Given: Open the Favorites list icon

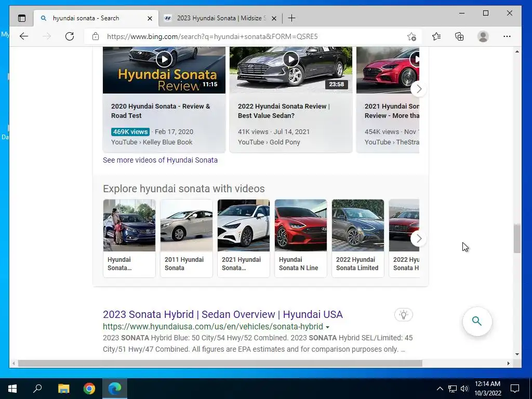Looking at the screenshot, I should pyautogui.click(x=436, y=36).
